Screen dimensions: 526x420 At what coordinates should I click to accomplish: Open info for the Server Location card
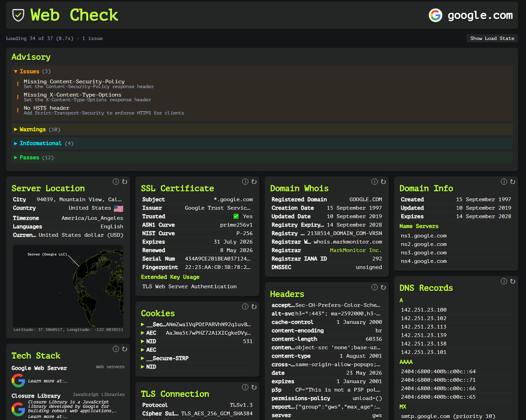click(x=116, y=182)
